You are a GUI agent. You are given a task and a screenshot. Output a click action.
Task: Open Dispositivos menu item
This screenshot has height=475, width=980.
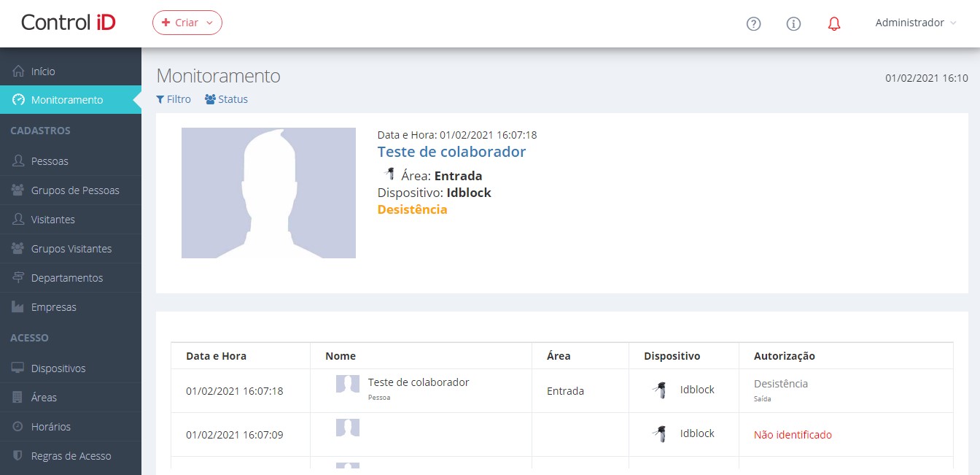click(71, 368)
